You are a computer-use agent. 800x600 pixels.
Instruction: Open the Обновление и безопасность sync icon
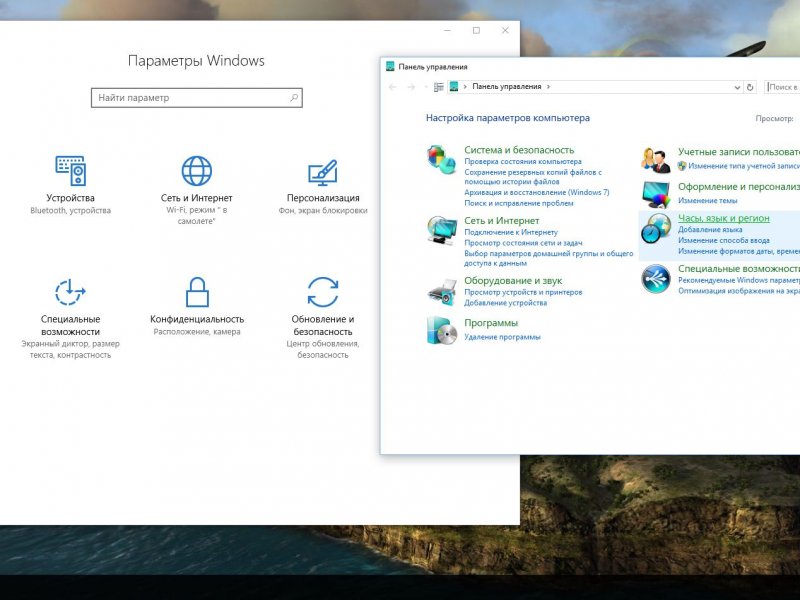coord(323,292)
